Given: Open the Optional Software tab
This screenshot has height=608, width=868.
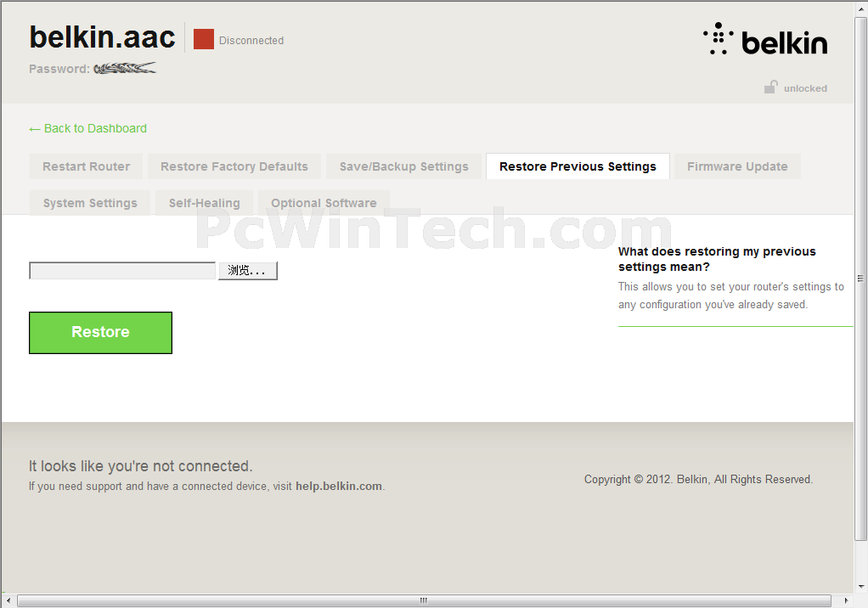Looking at the screenshot, I should click(x=324, y=203).
